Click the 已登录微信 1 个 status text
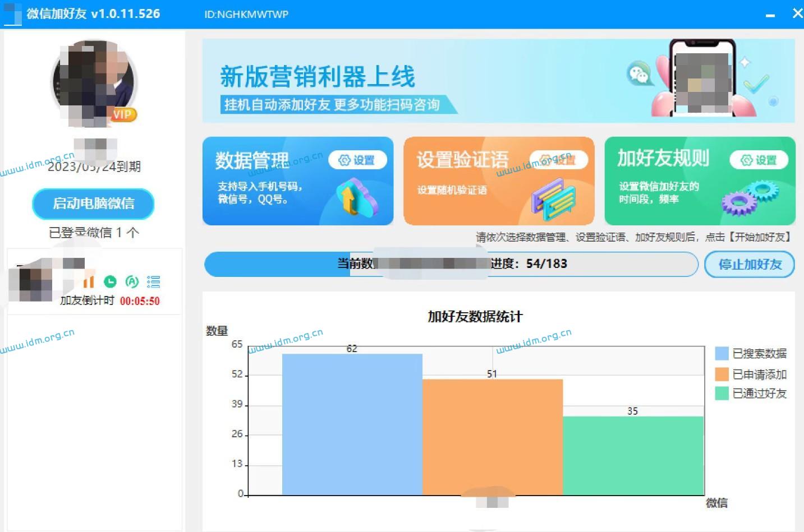 pyautogui.click(x=94, y=232)
